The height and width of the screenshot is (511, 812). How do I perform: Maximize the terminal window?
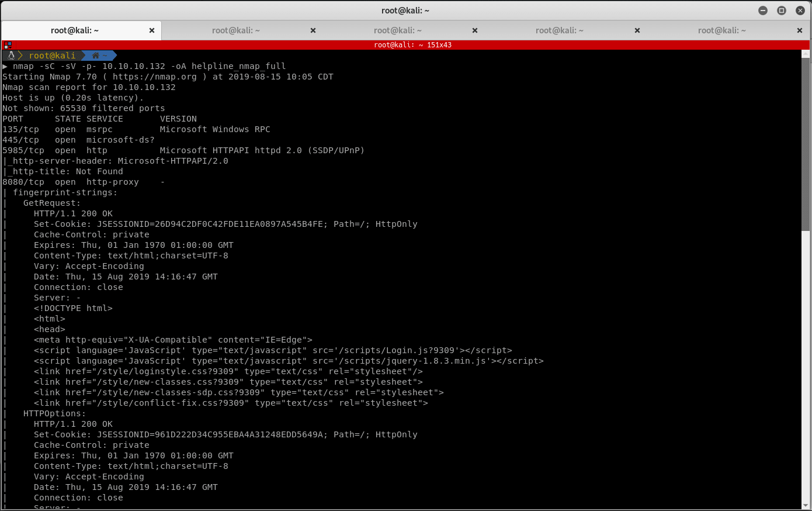[782, 11]
